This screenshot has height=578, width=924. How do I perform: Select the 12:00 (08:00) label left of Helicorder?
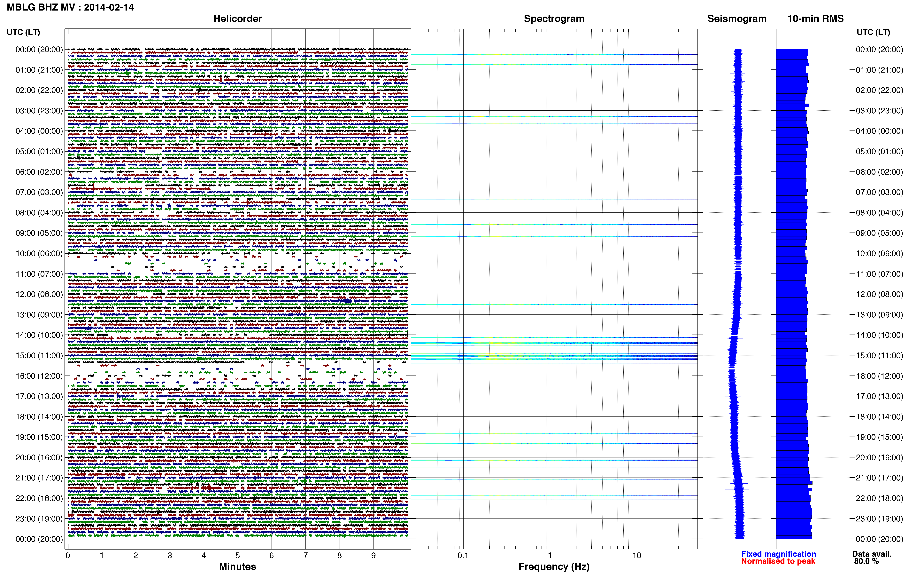point(39,294)
